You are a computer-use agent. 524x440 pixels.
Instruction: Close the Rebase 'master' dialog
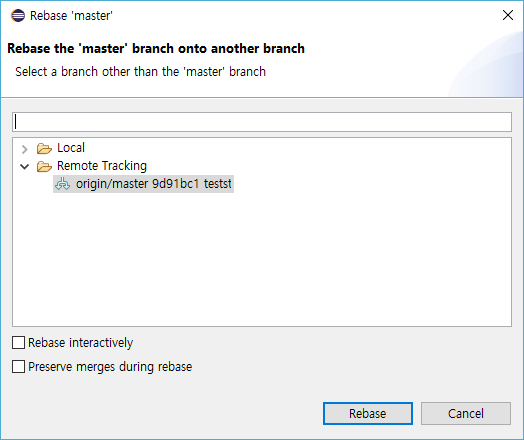click(x=508, y=15)
